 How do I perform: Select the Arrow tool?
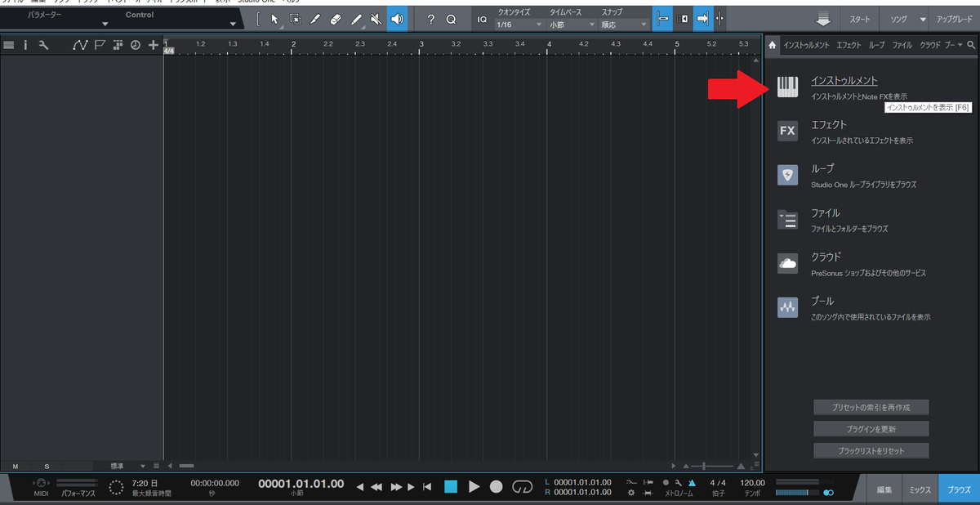274,19
